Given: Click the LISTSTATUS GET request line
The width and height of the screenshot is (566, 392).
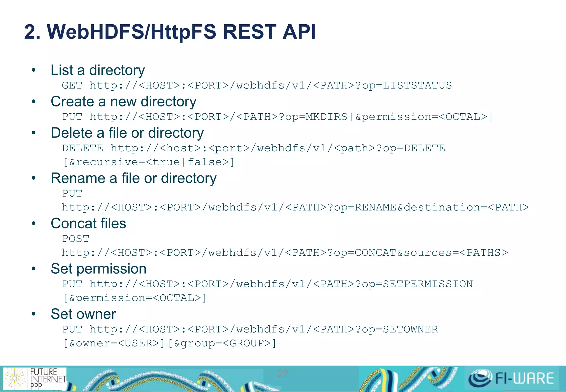Looking at the screenshot, I should (x=257, y=85).
